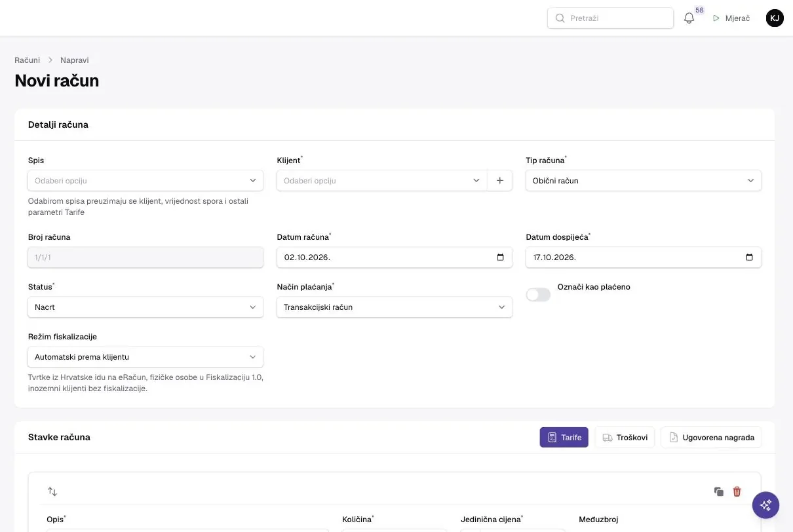
Task: Reorder the invoice item with arrows icon
Action: pos(52,491)
